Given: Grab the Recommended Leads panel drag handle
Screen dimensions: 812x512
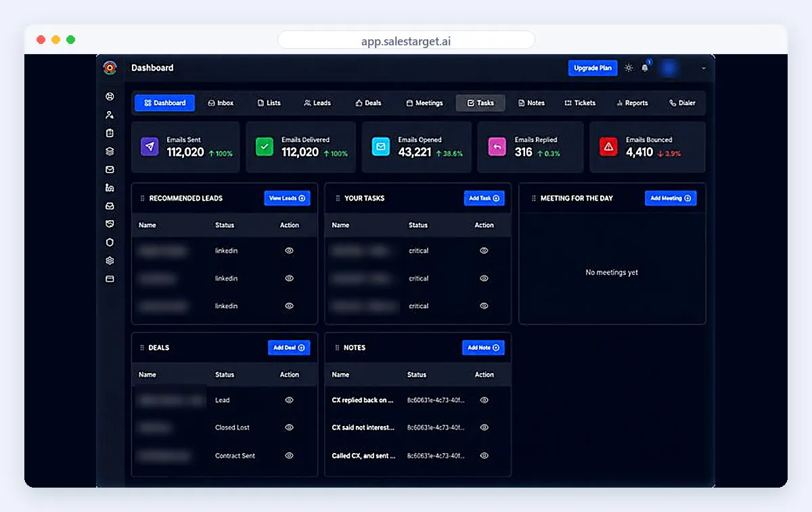Looking at the screenshot, I should (142, 198).
